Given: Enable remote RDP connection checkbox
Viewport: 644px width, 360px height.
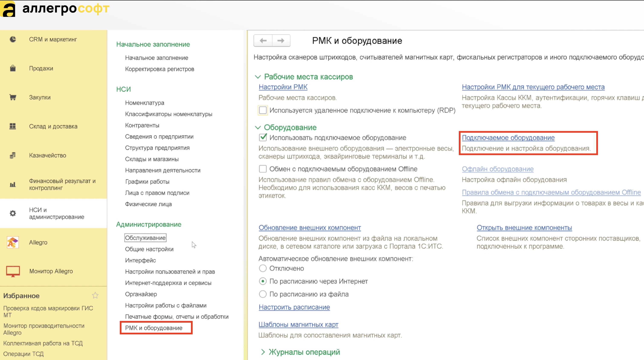Looking at the screenshot, I should pyautogui.click(x=263, y=110).
